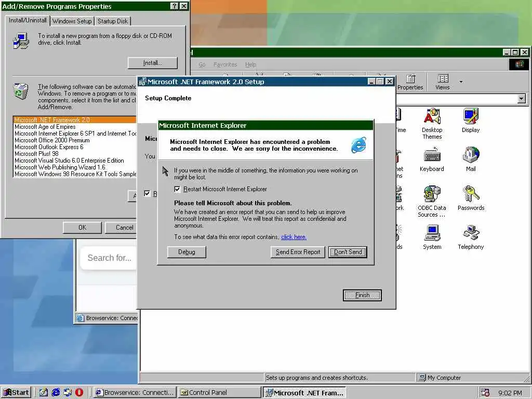Click the Show Desktop quick launch icon

tap(44, 392)
